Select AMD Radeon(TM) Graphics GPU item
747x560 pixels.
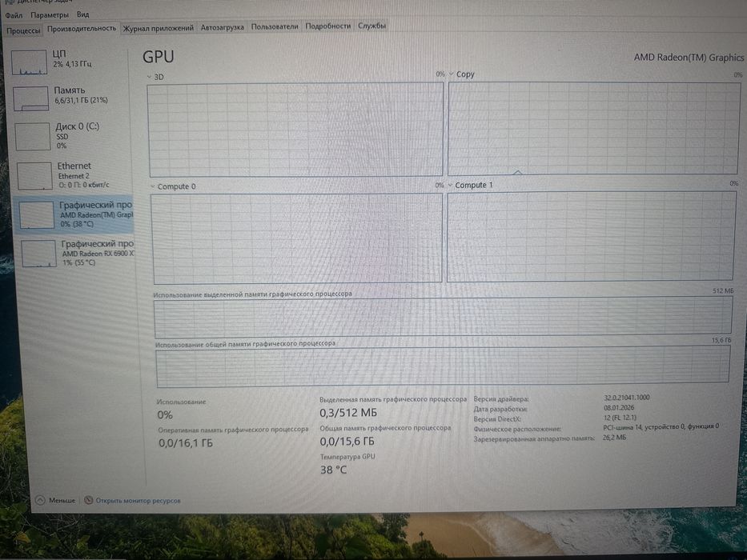pos(74,214)
